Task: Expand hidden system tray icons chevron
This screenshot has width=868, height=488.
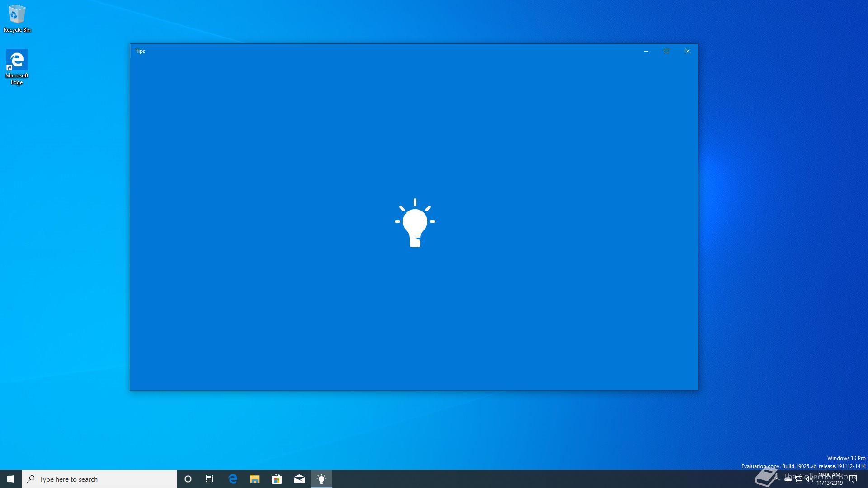Action: 777,479
